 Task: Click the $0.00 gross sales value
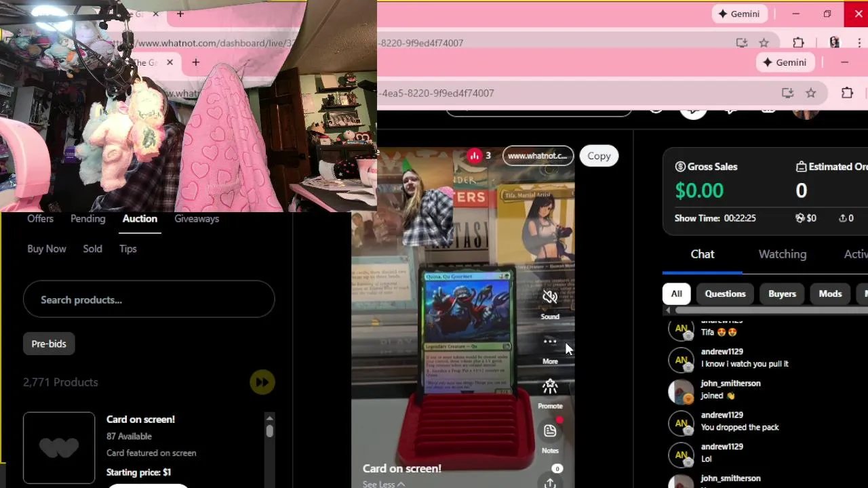pos(699,190)
